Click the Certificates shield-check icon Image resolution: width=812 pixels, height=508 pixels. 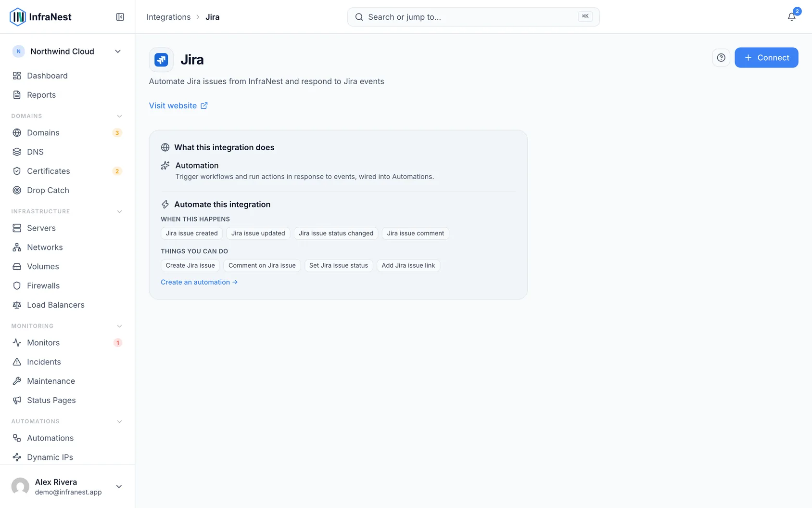pyautogui.click(x=17, y=171)
